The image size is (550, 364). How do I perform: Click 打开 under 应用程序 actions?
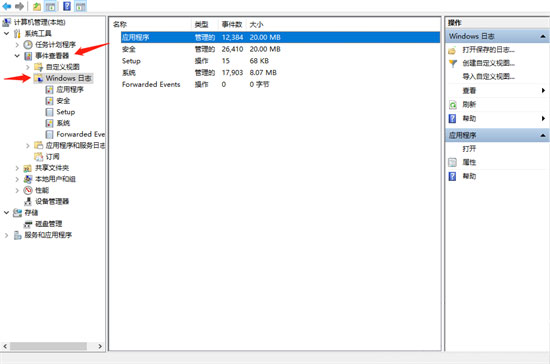[x=469, y=149]
